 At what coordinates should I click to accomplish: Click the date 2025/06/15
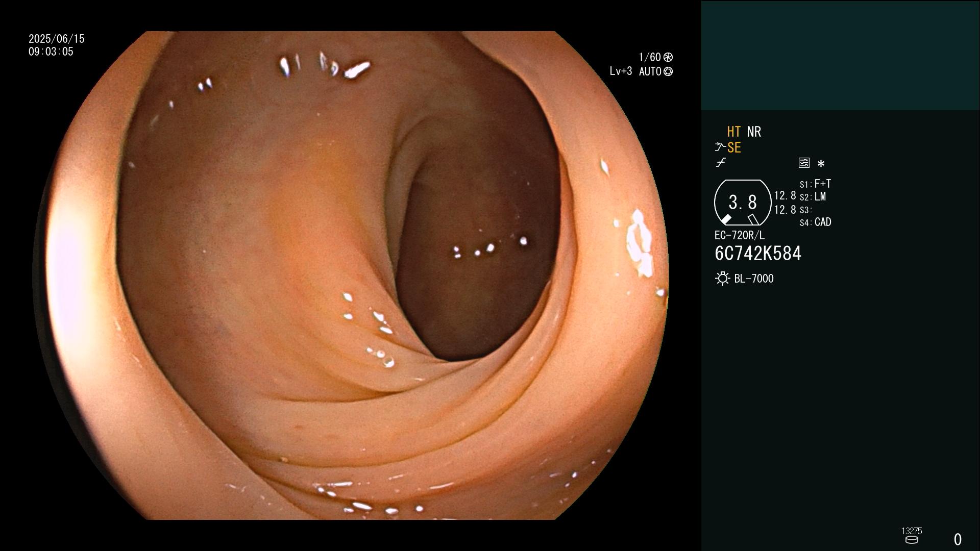(x=57, y=39)
